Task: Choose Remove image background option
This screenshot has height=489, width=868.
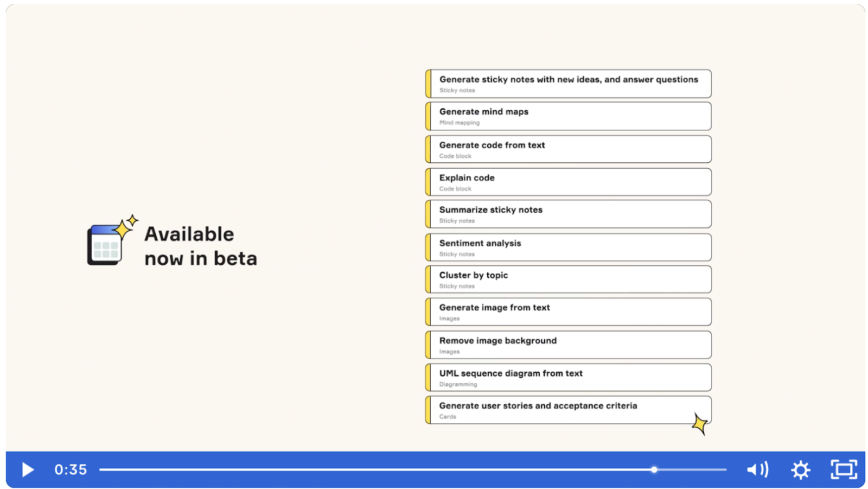Action: [x=569, y=345]
